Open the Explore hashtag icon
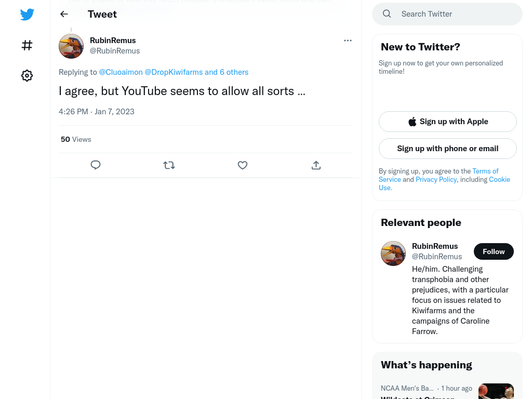 [x=27, y=45]
